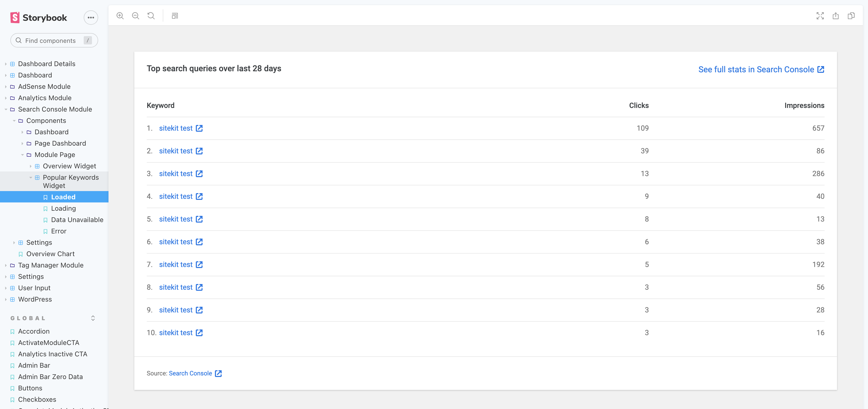Click the zoom in icon in the canvas toolbar

(120, 15)
